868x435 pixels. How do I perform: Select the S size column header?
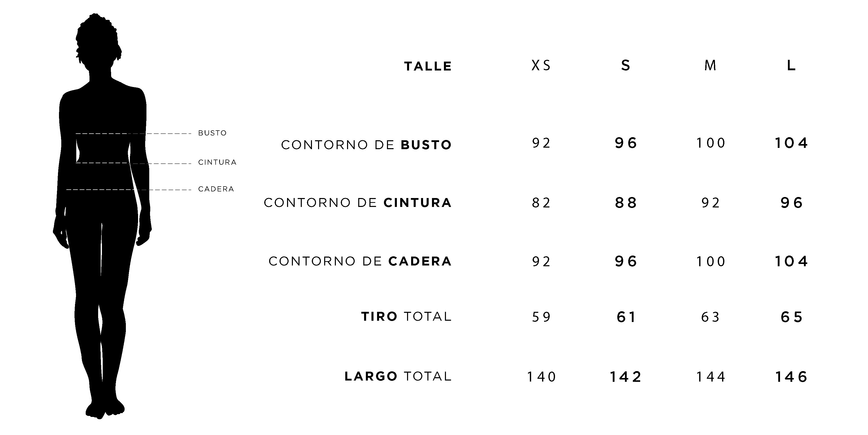coord(626,65)
